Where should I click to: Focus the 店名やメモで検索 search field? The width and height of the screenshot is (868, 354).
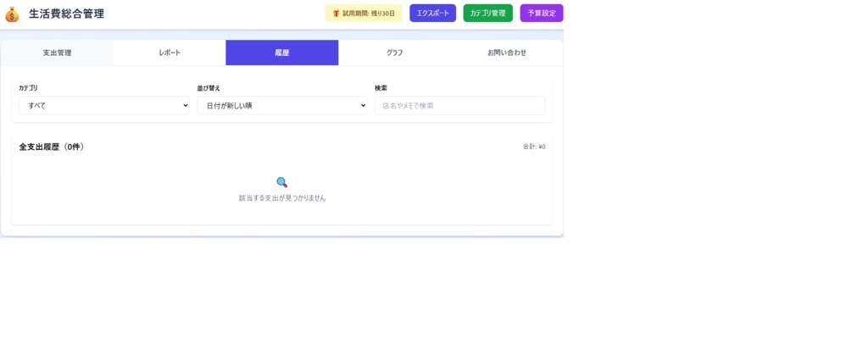(x=459, y=106)
